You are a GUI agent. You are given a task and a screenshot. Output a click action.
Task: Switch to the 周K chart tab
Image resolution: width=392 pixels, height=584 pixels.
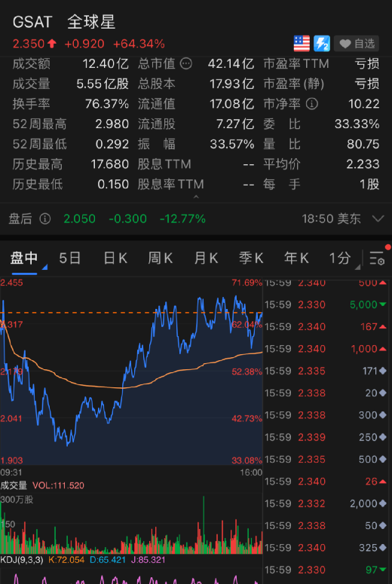[161, 258]
